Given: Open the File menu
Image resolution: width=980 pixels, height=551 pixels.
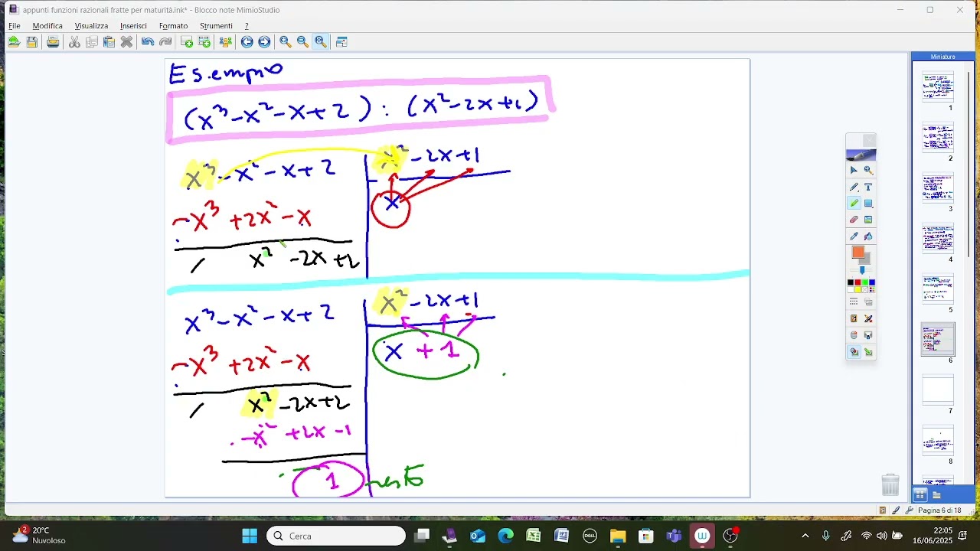Looking at the screenshot, I should pyautogui.click(x=15, y=26).
